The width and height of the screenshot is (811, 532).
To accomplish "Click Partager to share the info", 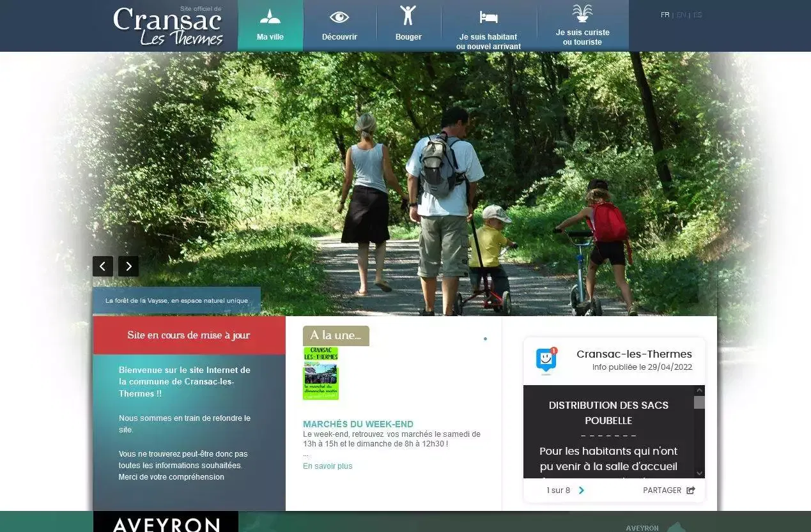I will click(x=668, y=490).
